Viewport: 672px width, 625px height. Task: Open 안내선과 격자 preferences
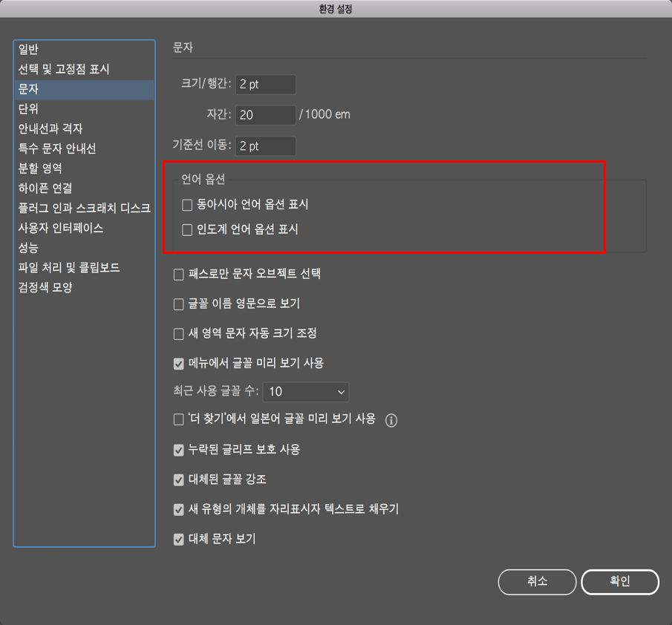pyautogui.click(x=84, y=128)
